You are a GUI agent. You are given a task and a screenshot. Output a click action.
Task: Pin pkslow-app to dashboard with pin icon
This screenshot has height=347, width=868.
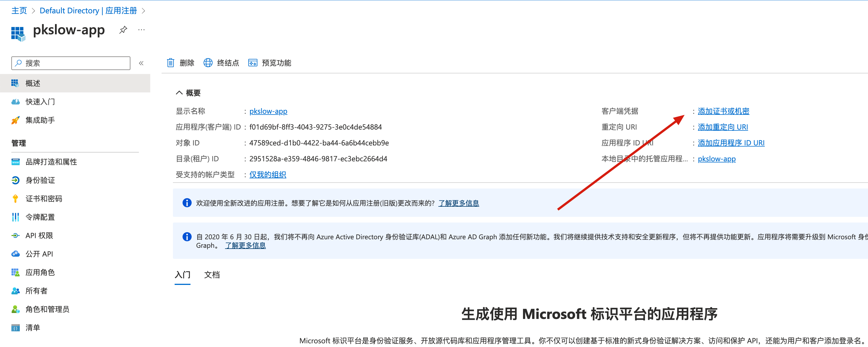point(123,30)
